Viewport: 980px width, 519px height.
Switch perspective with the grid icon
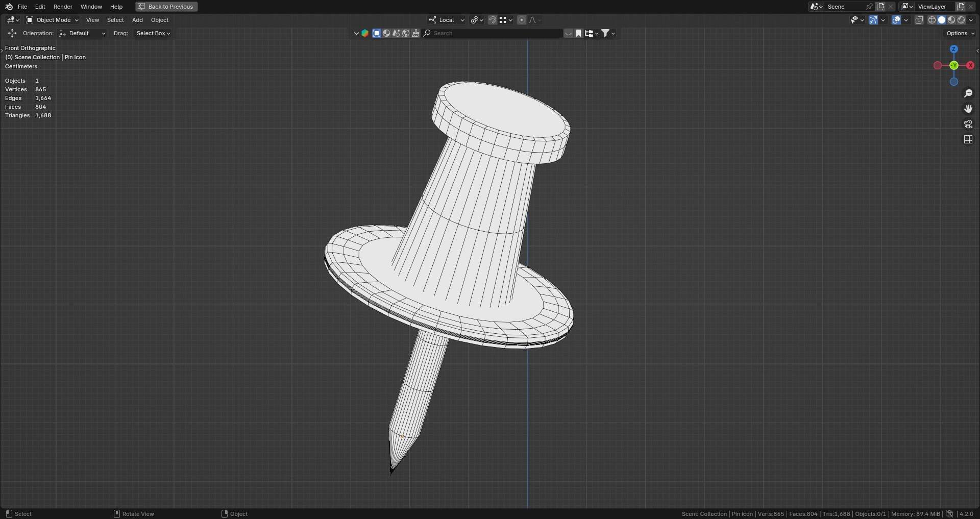click(x=968, y=139)
